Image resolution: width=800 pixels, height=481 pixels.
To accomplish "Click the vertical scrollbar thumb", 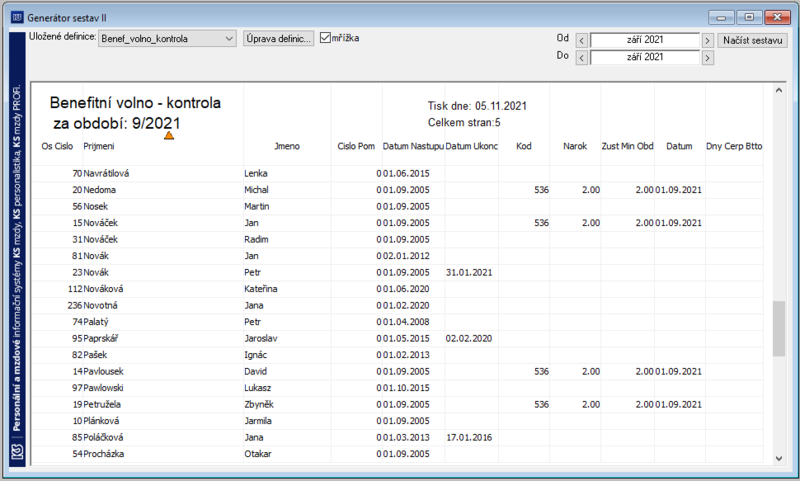I will (779, 328).
